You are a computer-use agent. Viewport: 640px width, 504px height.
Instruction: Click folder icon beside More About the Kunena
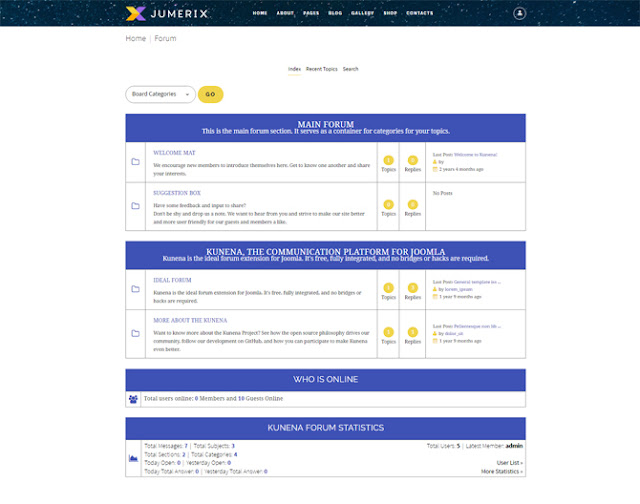pyautogui.click(x=136, y=333)
